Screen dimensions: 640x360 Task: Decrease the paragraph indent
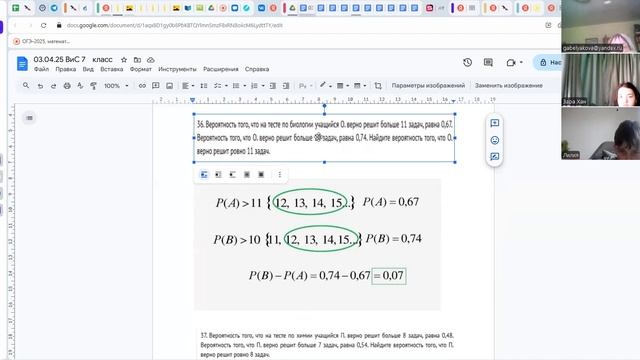[273, 86]
